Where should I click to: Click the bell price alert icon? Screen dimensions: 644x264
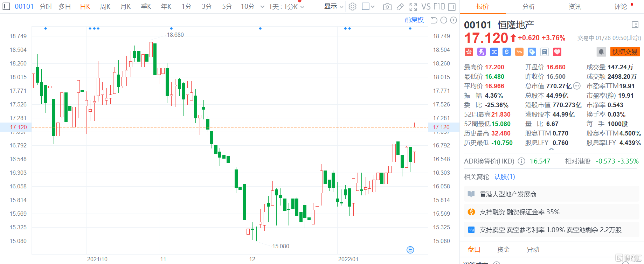(x=601, y=52)
